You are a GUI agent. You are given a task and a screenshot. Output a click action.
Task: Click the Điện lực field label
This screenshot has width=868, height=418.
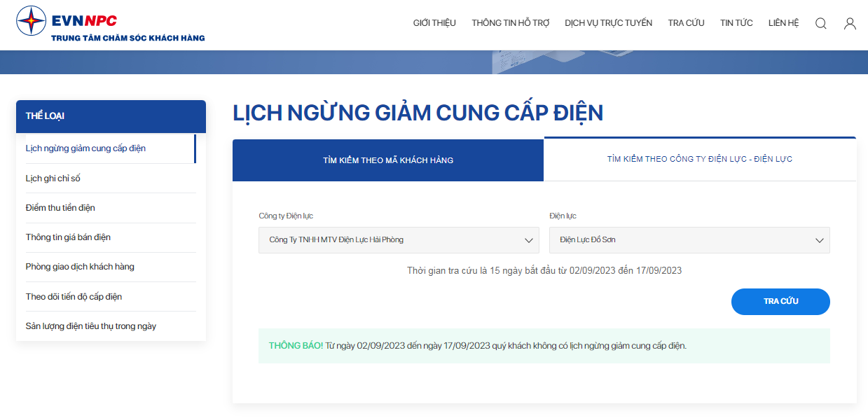coord(563,216)
